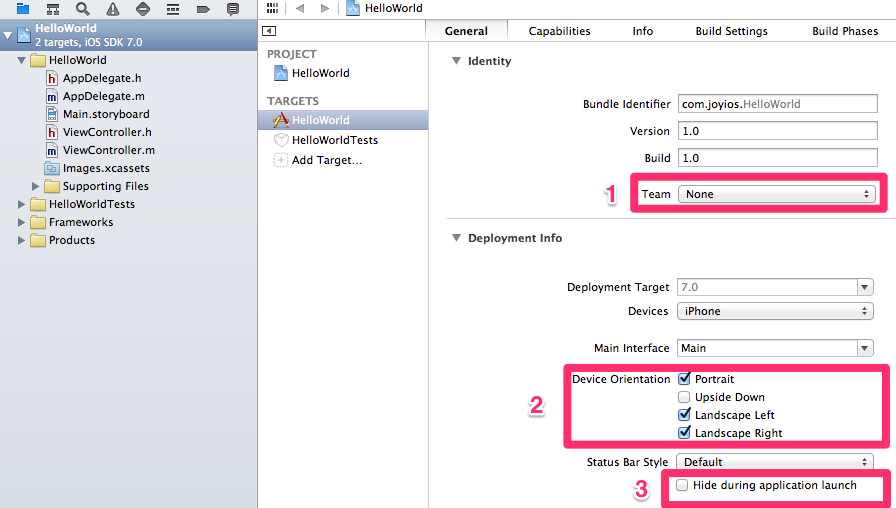Image resolution: width=896 pixels, height=508 pixels.
Task: Open the Status Bar Style dropdown
Action: [775, 462]
